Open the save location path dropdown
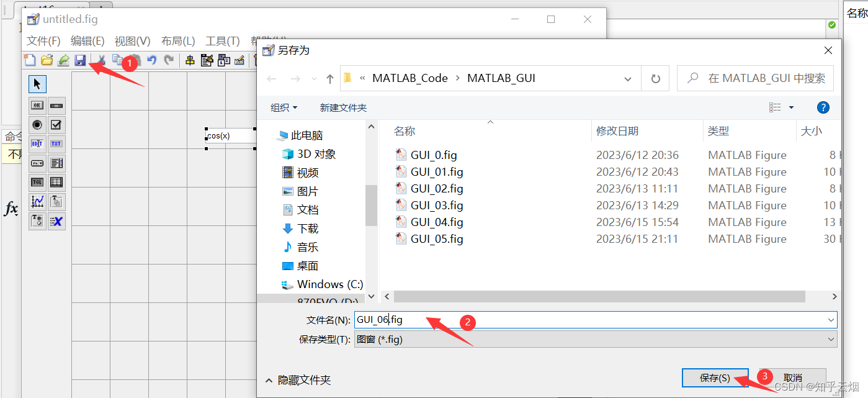The height and width of the screenshot is (398, 868). point(628,78)
